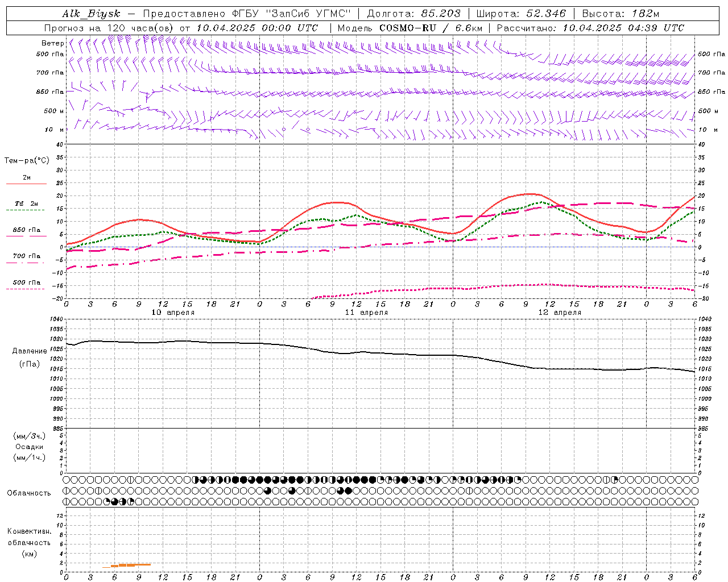Click the (мм/1ч.) precipitation unit label
The width and height of the screenshot is (728, 582).
point(30,458)
